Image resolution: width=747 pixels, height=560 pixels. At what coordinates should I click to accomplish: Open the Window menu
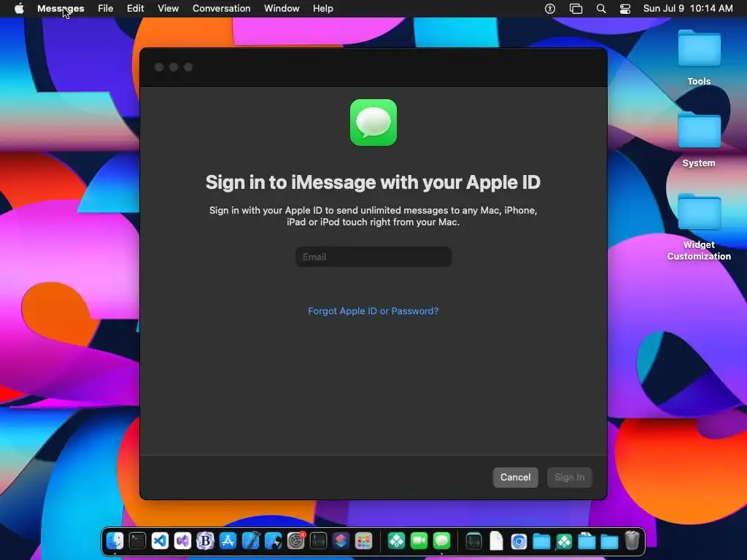(x=282, y=9)
